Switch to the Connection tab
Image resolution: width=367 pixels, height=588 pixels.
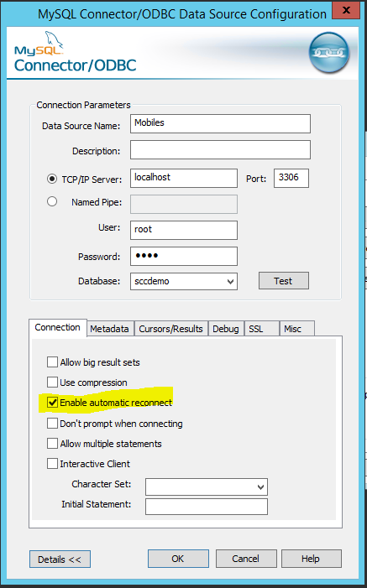57,328
